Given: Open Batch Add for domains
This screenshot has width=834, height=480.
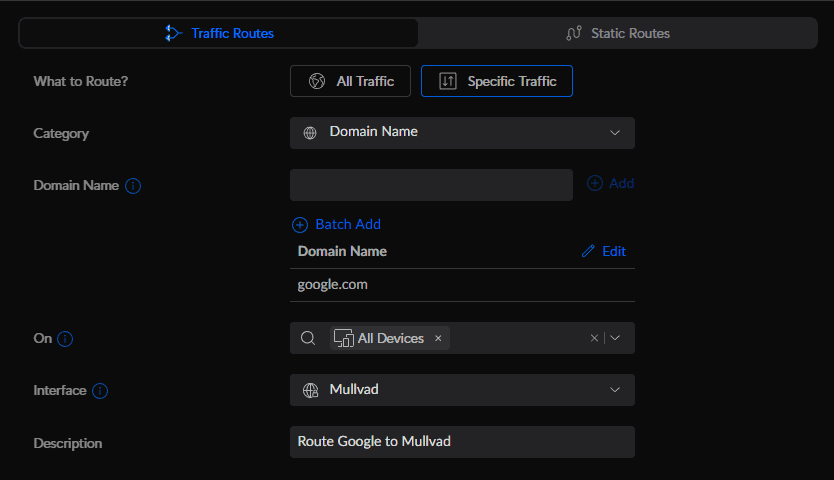Looking at the screenshot, I should click(x=336, y=225).
